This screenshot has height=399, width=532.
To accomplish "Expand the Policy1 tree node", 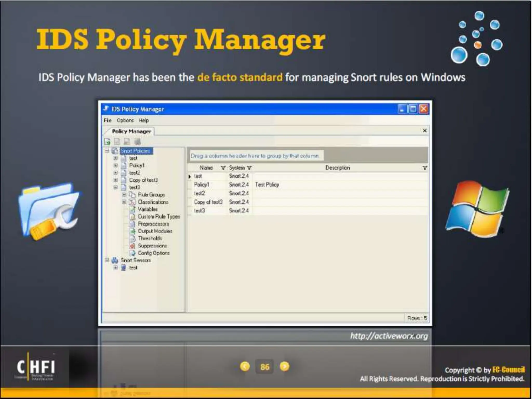I will [116, 165].
